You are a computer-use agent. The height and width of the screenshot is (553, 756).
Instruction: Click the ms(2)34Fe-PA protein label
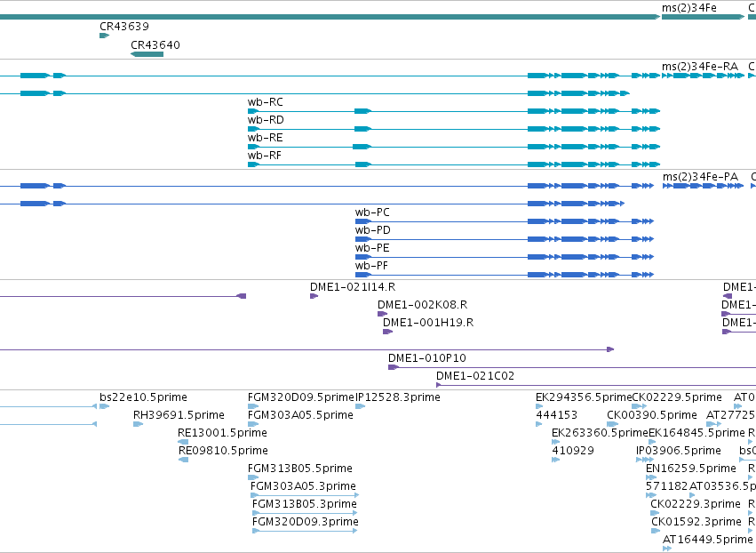click(x=700, y=177)
